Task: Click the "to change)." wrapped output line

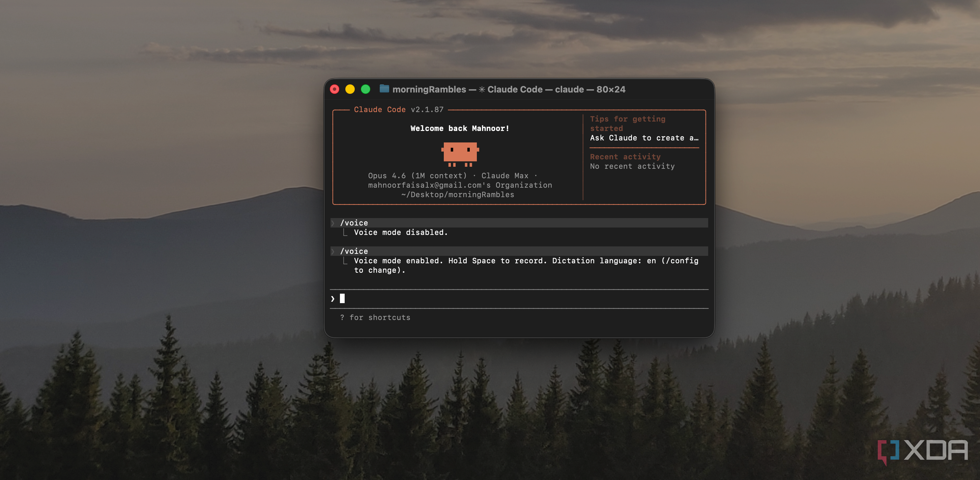Action: [x=380, y=270]
